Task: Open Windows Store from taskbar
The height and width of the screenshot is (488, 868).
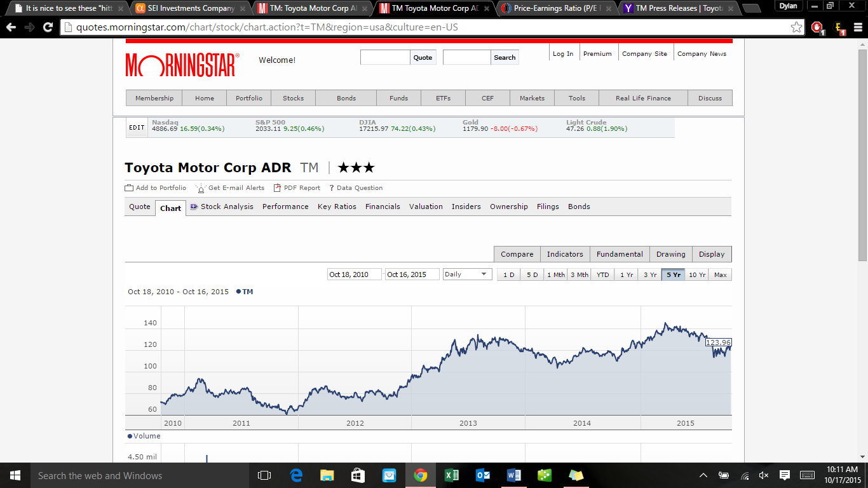Action: click(358, 475)
